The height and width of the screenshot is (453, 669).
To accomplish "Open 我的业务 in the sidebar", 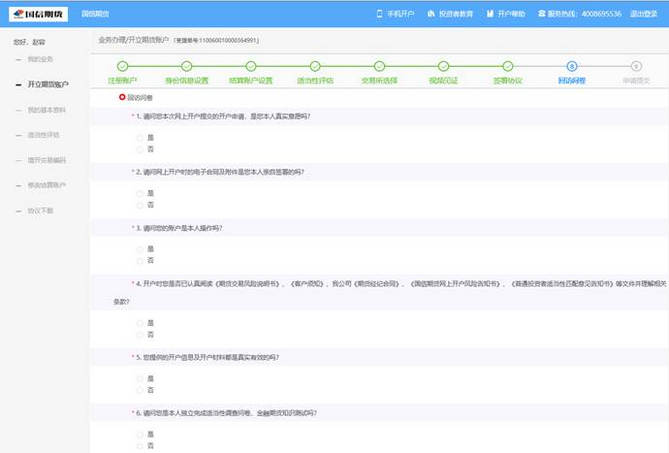I will [40, 60].
